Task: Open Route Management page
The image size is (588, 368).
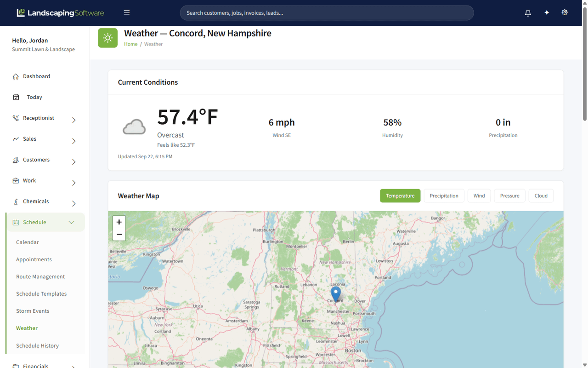Action: coord(40,276)
